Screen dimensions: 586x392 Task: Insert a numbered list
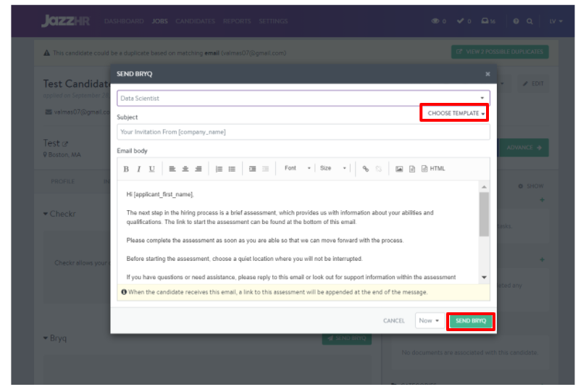219,169
